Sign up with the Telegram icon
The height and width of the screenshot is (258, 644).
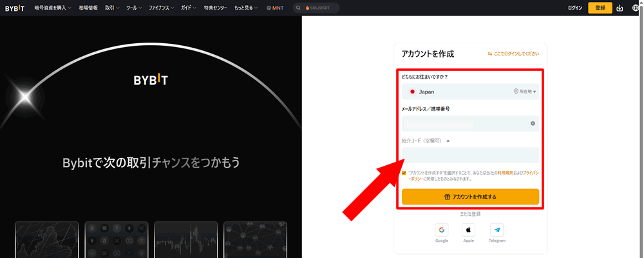coord(497,230)
